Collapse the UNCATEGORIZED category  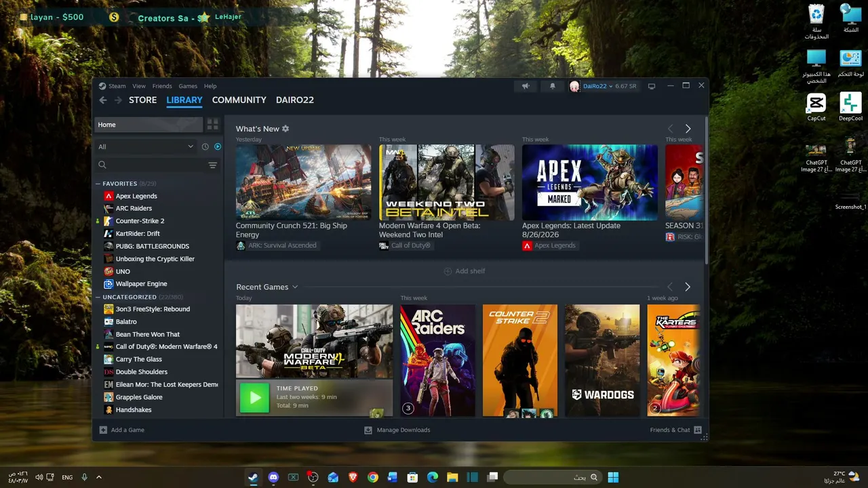click(98, 297)
